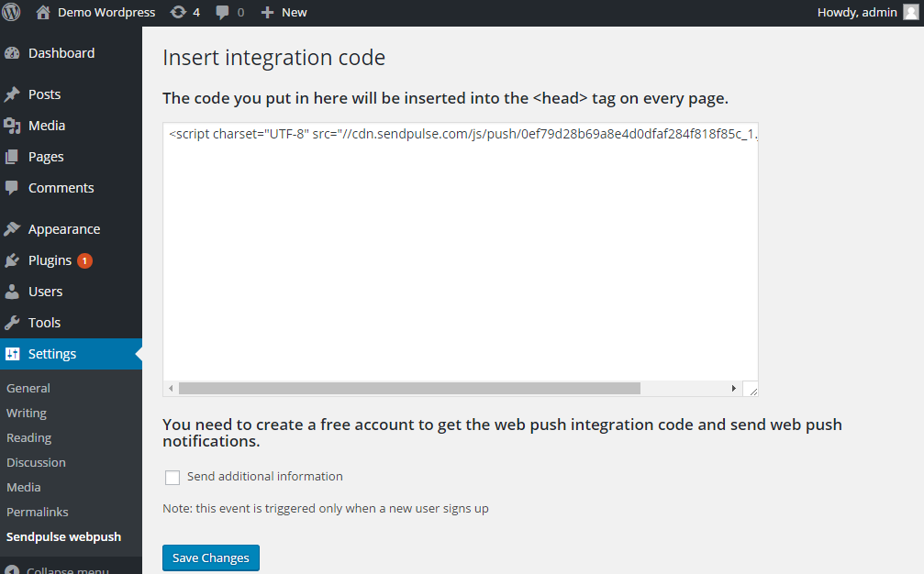Click the horizontal scrollbar left arrow
This screenshot has height=574, width=924.
171,389
